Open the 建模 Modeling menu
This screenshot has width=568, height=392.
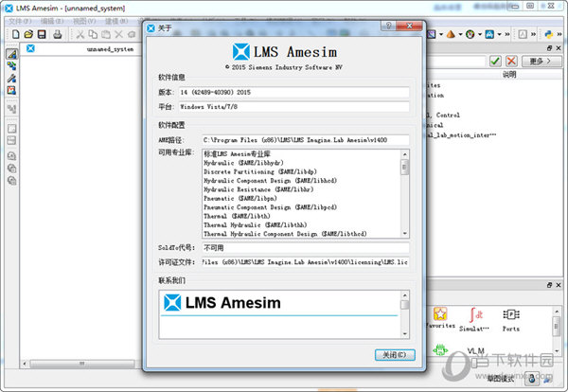[x=116, y=21]
